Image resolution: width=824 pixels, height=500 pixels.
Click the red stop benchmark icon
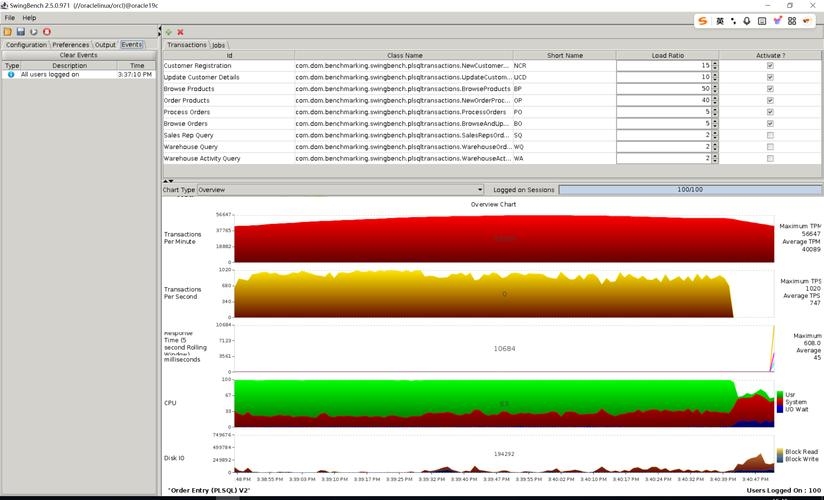point(46,32)
